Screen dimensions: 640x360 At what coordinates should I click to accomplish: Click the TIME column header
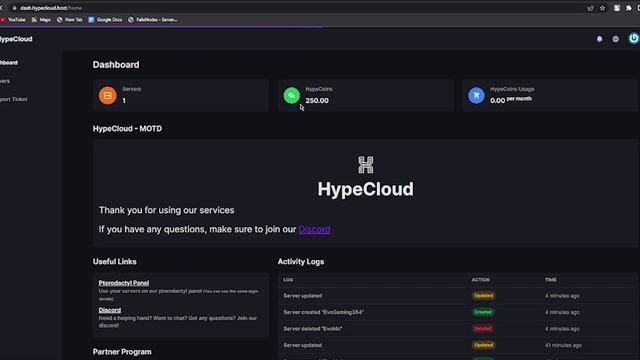[551, 280]
